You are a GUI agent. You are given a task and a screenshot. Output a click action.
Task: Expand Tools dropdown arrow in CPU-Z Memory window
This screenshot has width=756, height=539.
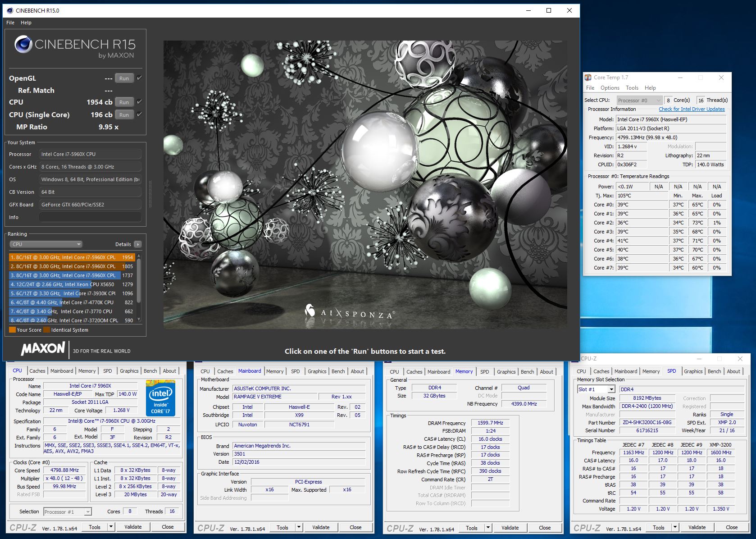pos(487,527)
